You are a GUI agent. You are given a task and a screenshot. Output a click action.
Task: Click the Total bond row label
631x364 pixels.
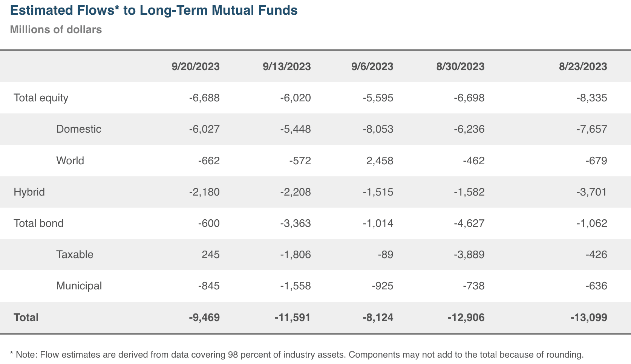[x=38, y=223]
